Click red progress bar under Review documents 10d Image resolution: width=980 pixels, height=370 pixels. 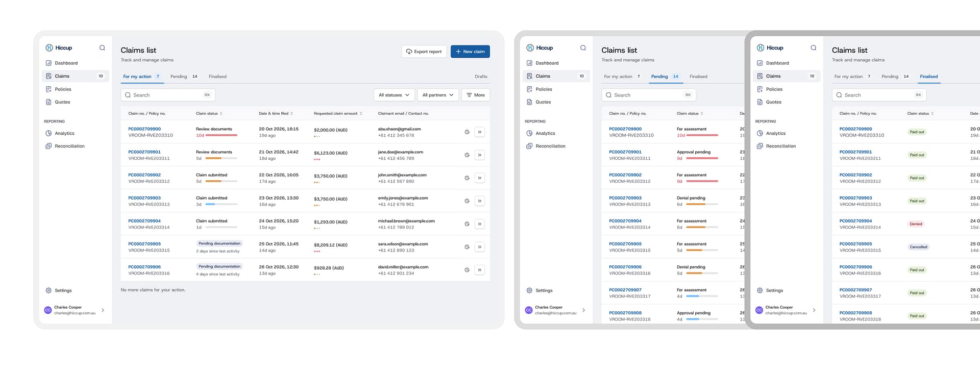pos(221,136)
